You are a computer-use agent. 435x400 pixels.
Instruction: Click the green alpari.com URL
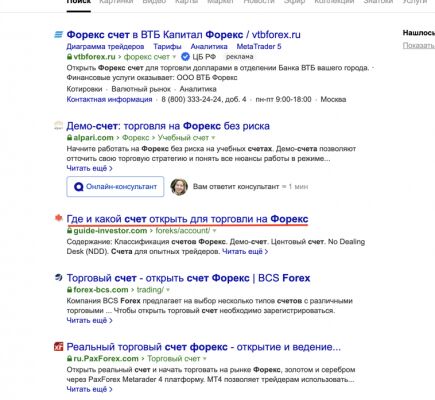(94, 138)
